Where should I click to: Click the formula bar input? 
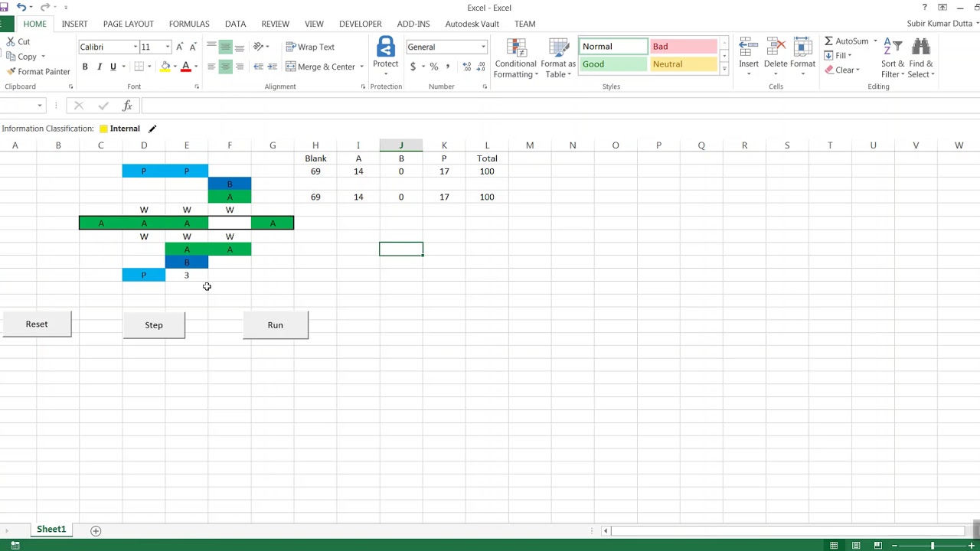pyautogui.click(x=559, y=106)
